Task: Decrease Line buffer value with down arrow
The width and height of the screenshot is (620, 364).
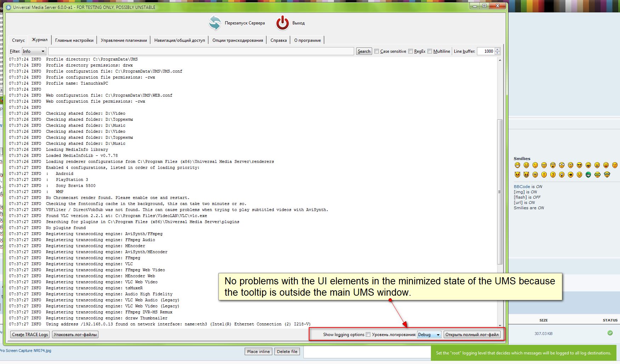Action: coord(497,53)
